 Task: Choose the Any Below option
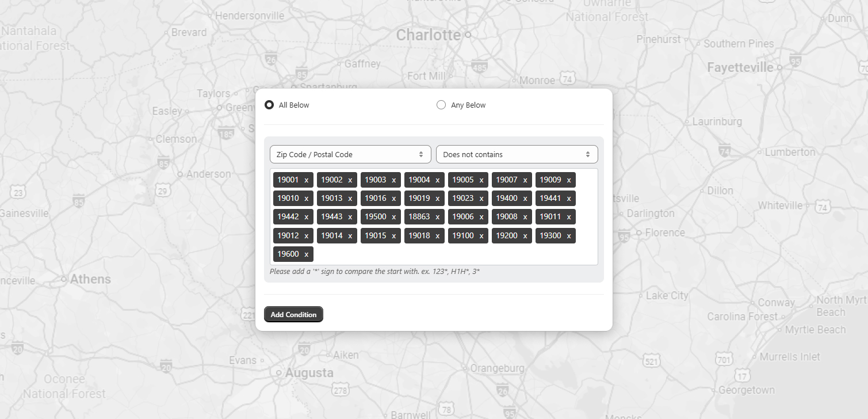coord(441,105)
